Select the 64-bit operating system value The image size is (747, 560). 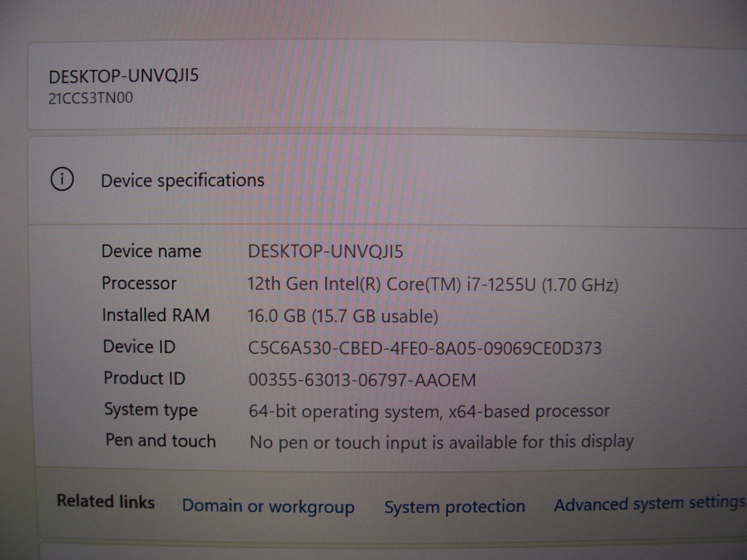tap(429, 412)
